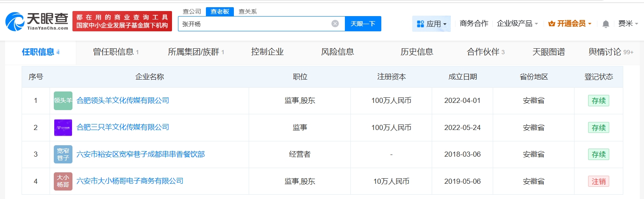Switch to the 查关系 search tab

(248, 11)
